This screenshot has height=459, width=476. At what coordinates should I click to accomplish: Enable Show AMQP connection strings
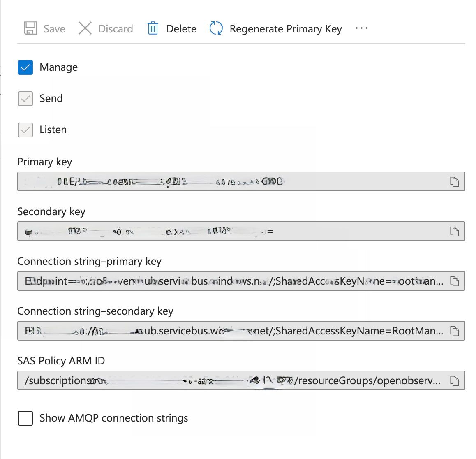point(25,418)
